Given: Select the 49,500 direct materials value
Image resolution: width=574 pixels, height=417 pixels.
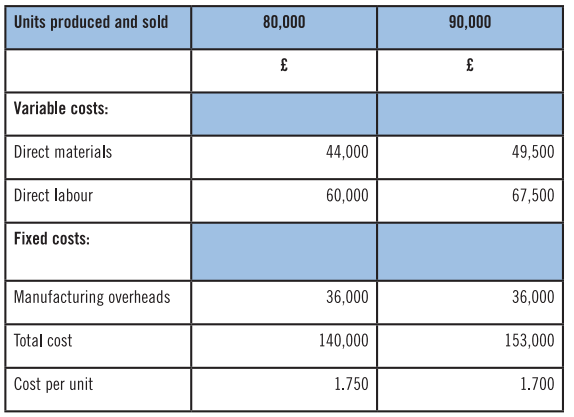Looking at the screenshot, I should [533, 152].
